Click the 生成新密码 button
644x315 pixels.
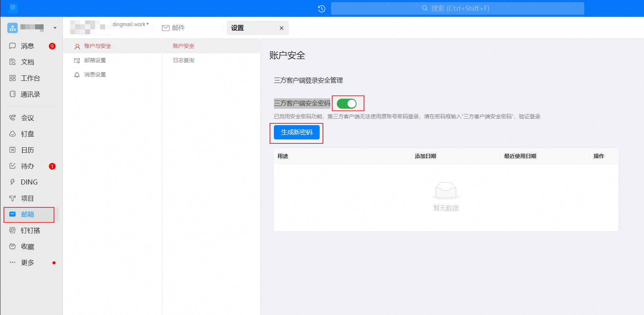[297, 132]
